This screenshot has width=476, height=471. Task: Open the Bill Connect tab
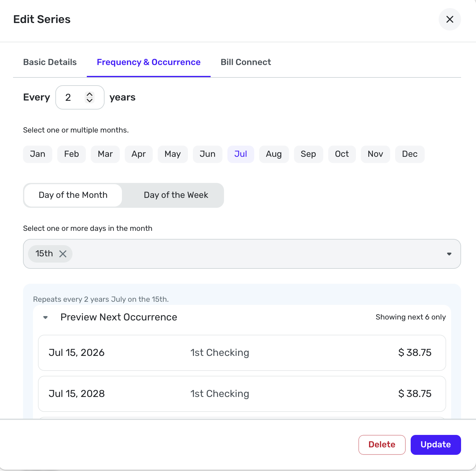pyautogui.click(x=246, y=62)
